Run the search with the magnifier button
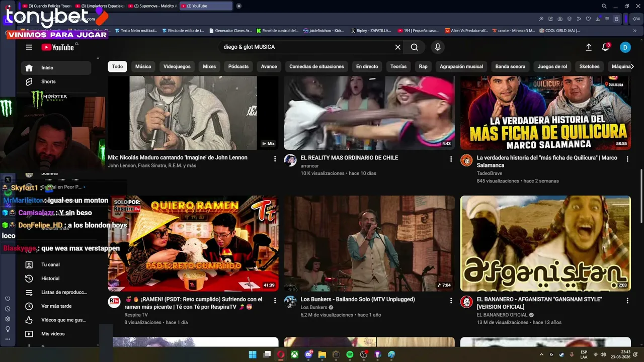Viewport: 644px width, 362px height. 414,47
